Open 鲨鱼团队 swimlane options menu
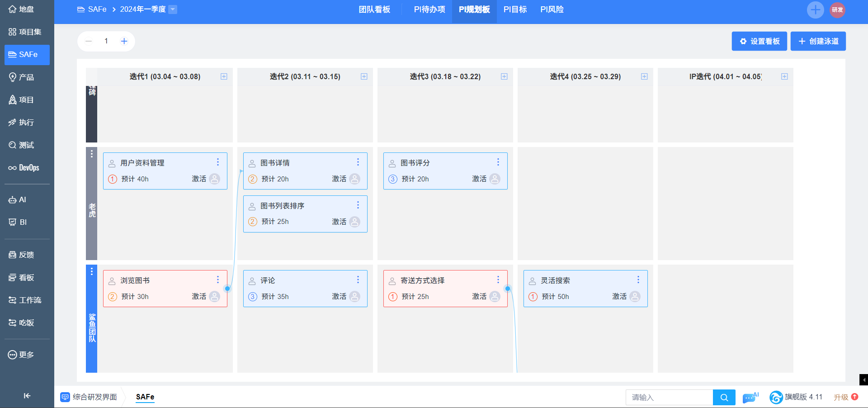 pos(92,271)
